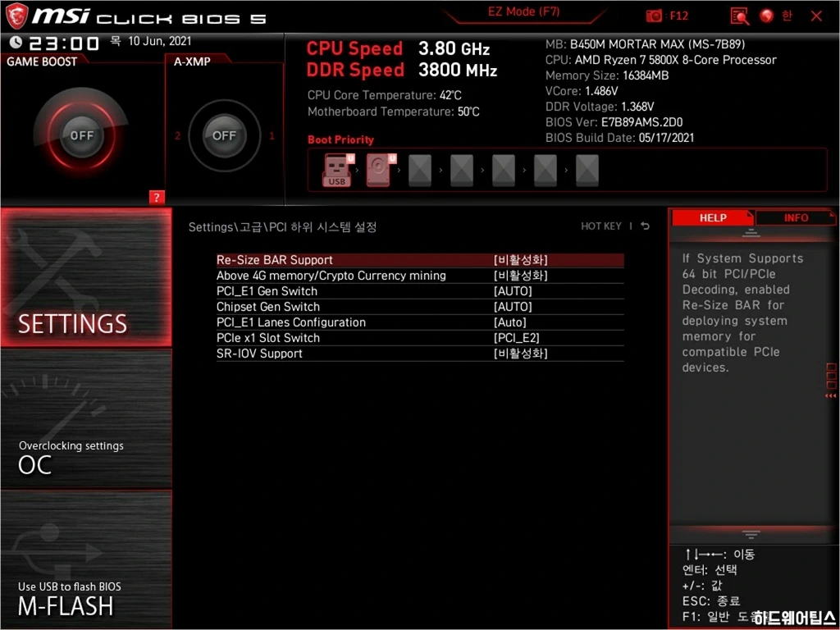
Task: Select the Re-Size BAR Support row label
Action: pyautogui.click(x=274, y=260)
